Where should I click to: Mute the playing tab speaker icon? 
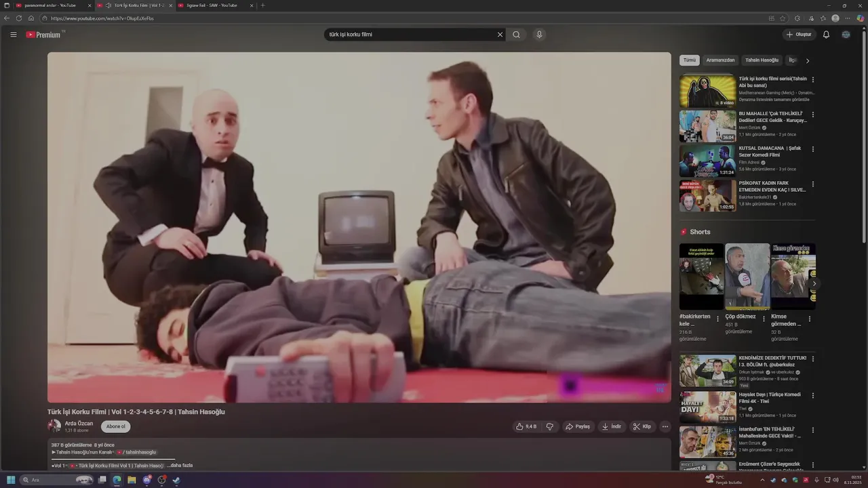coord(108,5)
